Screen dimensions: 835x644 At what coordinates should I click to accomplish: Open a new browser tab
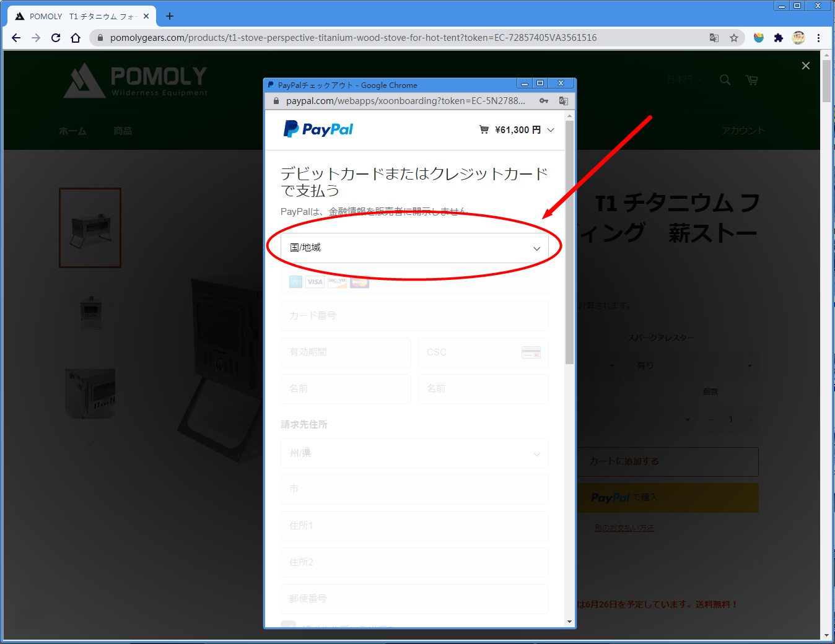pos(170,16)
